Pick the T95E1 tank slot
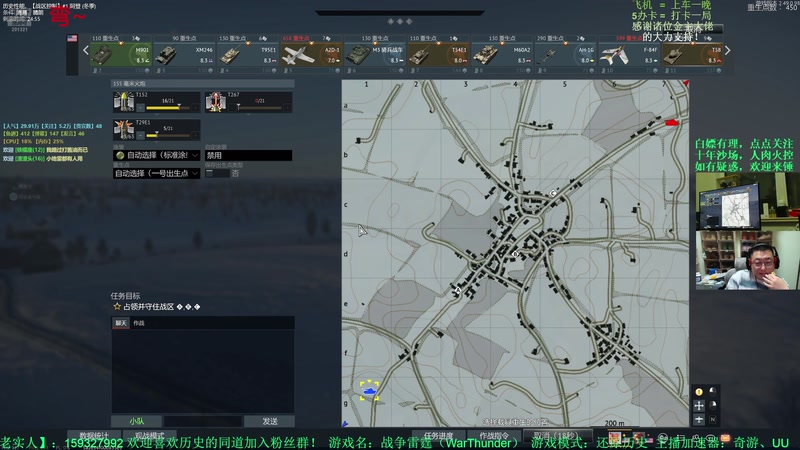800x450 pixels. [x=248, y=55]
